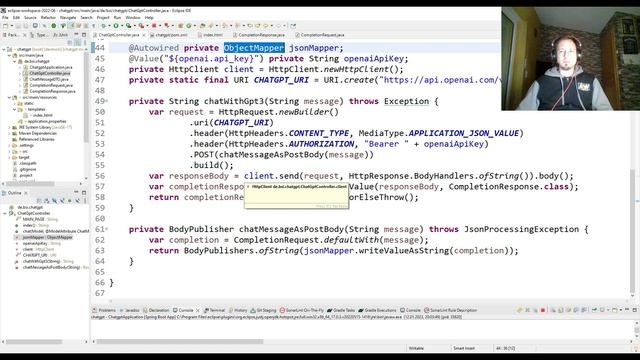Open the Problems view tab
Image resolution: width=640 pixels, height=360 pixels.
tap(104, 310)
